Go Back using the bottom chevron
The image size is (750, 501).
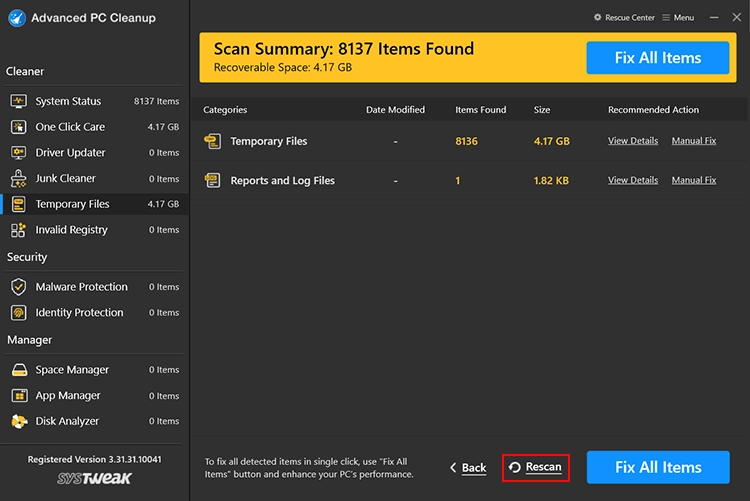click(x=467, y=467)
